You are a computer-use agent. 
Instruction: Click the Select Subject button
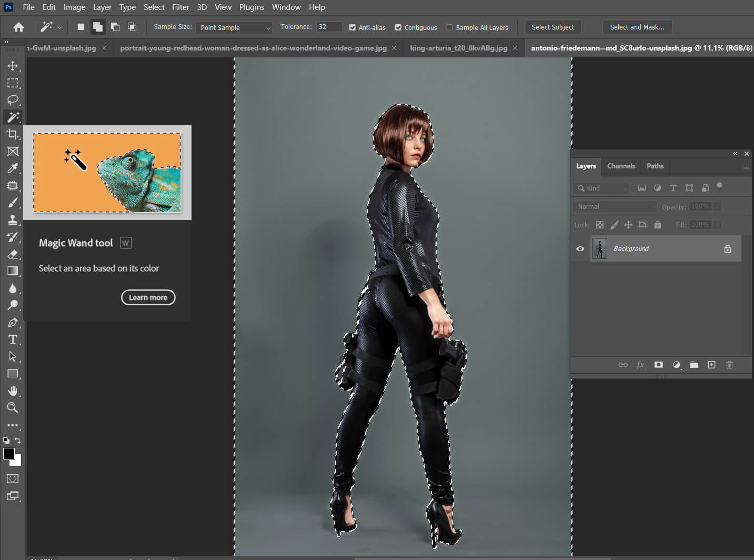552,27
